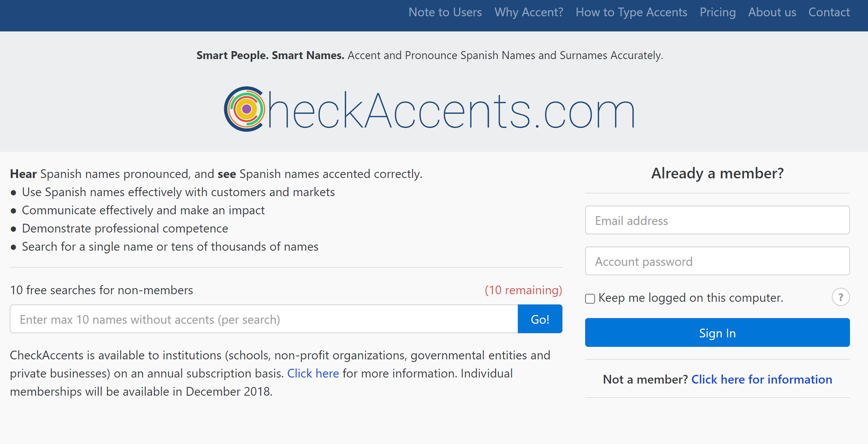
Task: Navigate to Why Accent? menu item
Action: (x=529, y=12)
